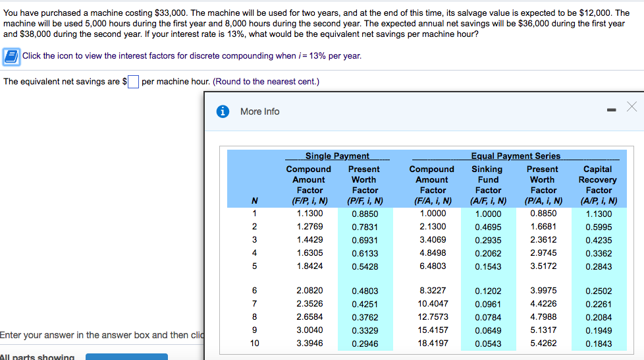Click value 1.2769 in compound amount column
The image size is (644, 360).
(309, 227)
